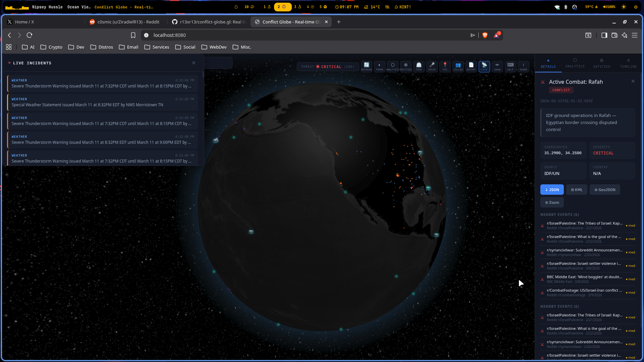The image size is (644, 362).
Task: Open the Crypto bookmarks folder
Action: (51, 47)
